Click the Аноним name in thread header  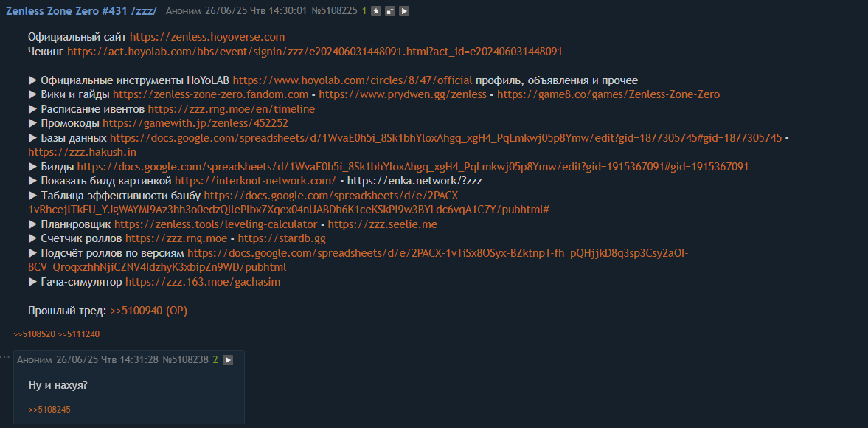tap(182, 11)
